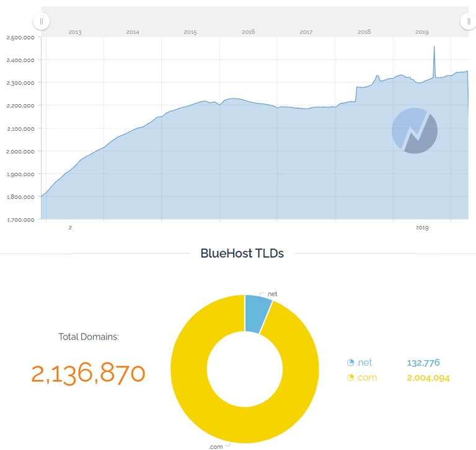Click the 2018 label in range selector

364,32
